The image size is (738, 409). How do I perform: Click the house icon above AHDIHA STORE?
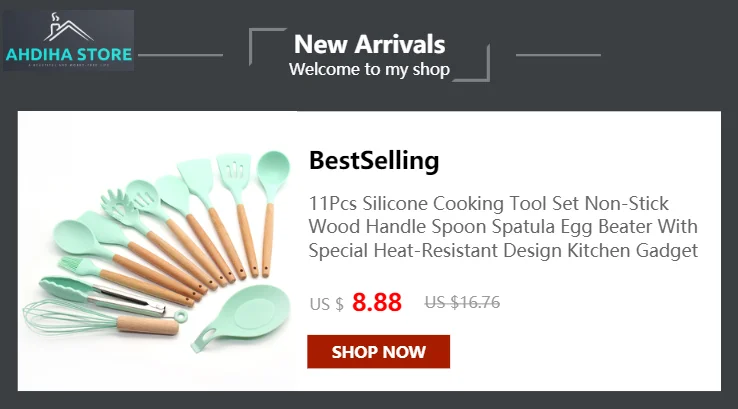[x=68, y=28]
